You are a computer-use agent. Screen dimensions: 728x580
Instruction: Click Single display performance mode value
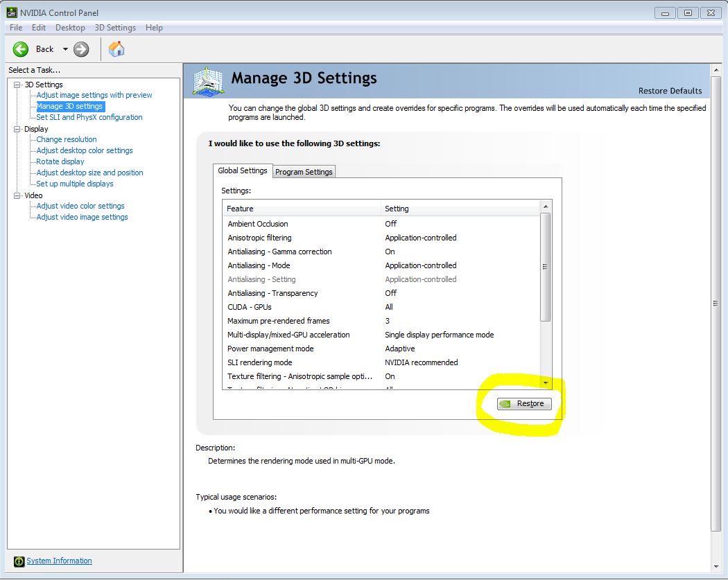[439, 335]
